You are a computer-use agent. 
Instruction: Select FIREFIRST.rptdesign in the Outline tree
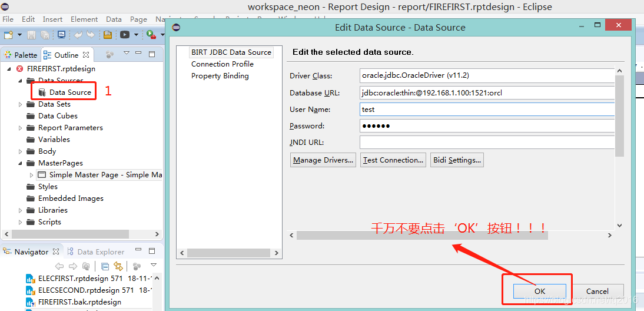61,68
